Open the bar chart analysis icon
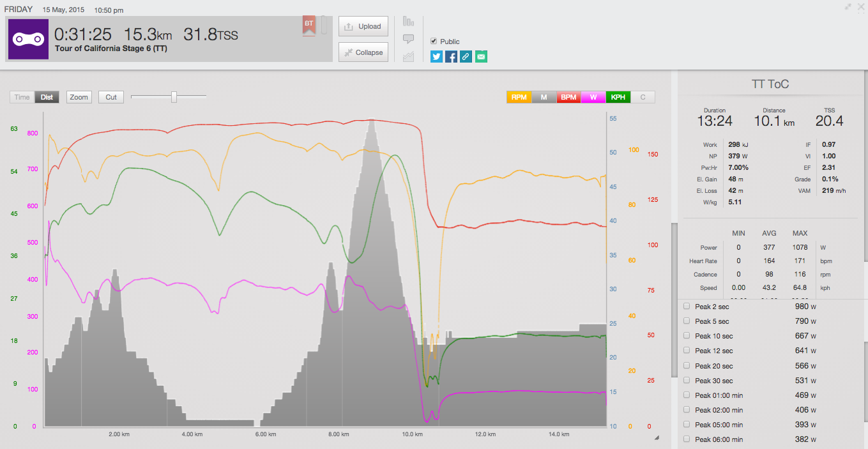This screenshot has width=868, height=449. tap(408, 21)
